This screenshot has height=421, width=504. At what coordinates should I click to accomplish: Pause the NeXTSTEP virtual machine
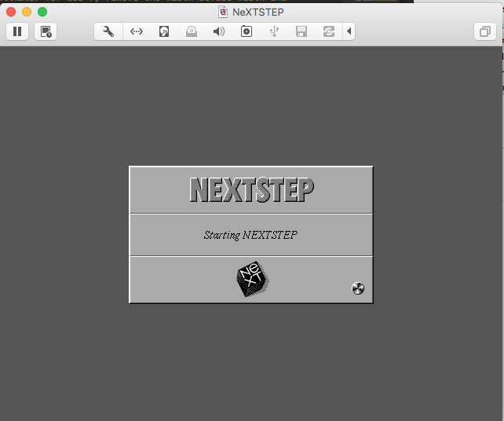click(x=17, y=31)
